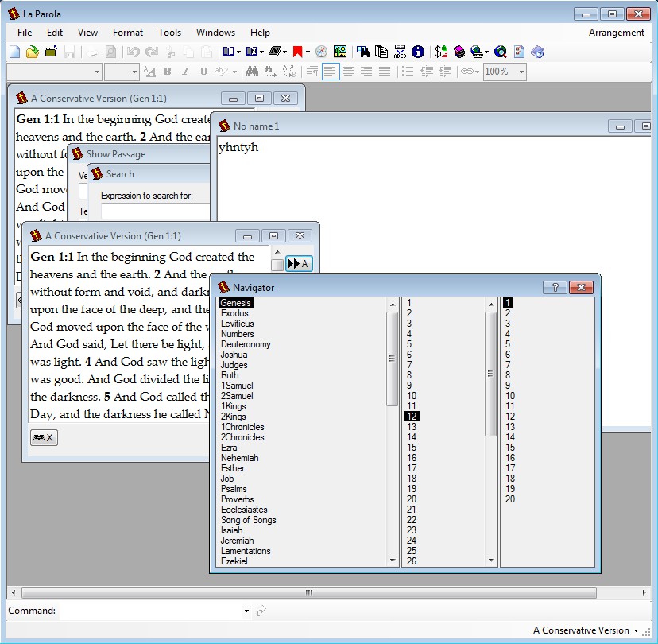Toggle left text alignment
658x644 pixels.
click(x=331, y=72)
